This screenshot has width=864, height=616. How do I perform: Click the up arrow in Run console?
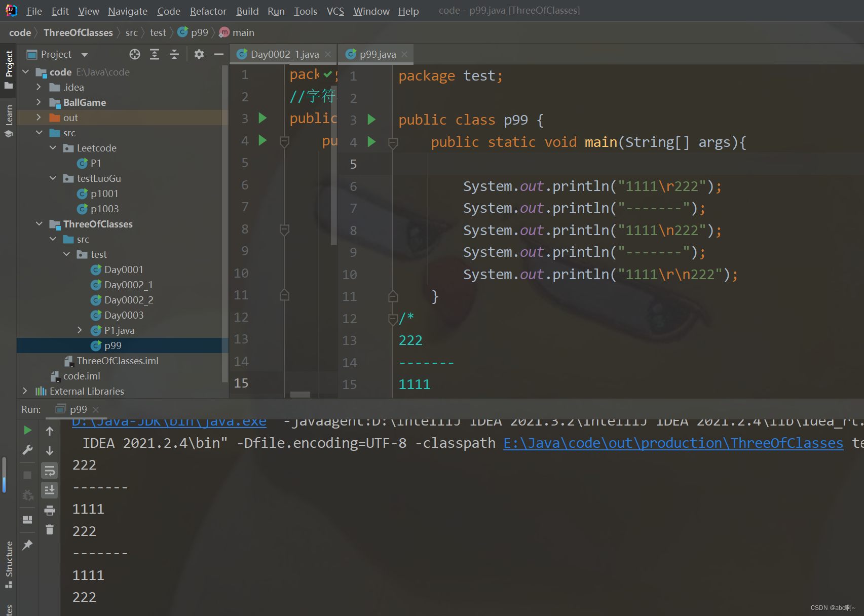tap(50, 431)
